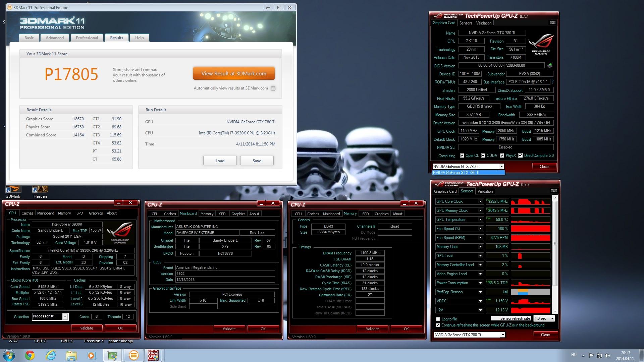This screenshot has height=362, width=644.
Task: Click GPU-Z graphics card taskbar icon
Action: click(112, 355)
